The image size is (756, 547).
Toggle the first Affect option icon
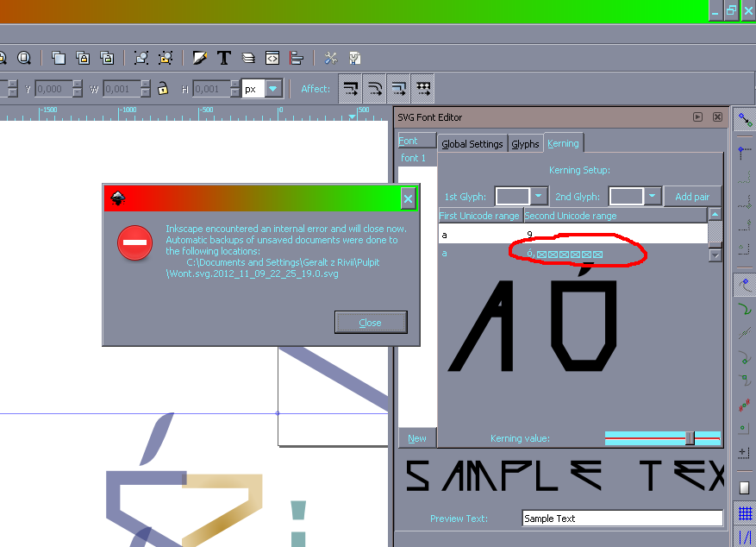pyautogui.click(x=351, y=88)
